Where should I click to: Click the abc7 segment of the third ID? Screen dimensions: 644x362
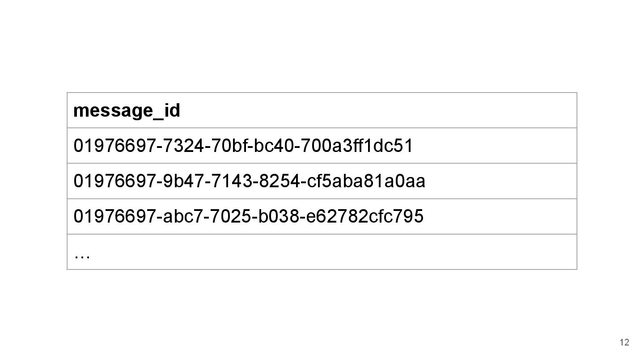(183, 216)
